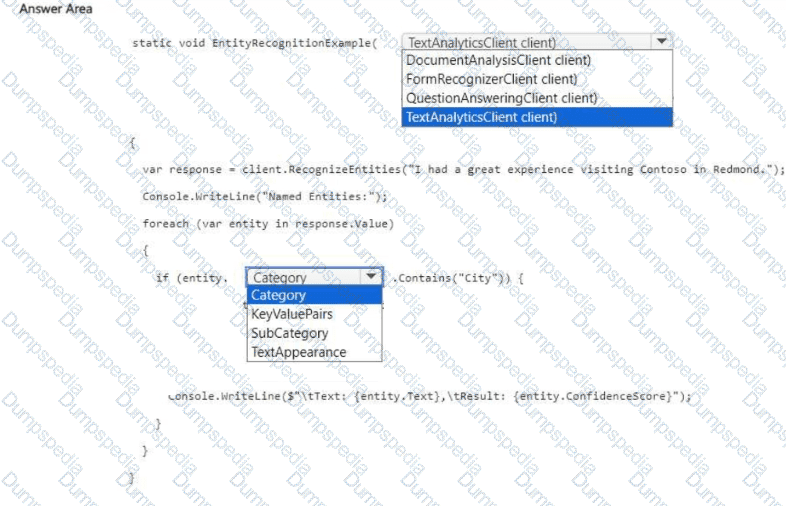Click the WriteLine line printing entity.ConfidenceScore
This screenshot has height=506, width=786.
[x=430, y=396]
